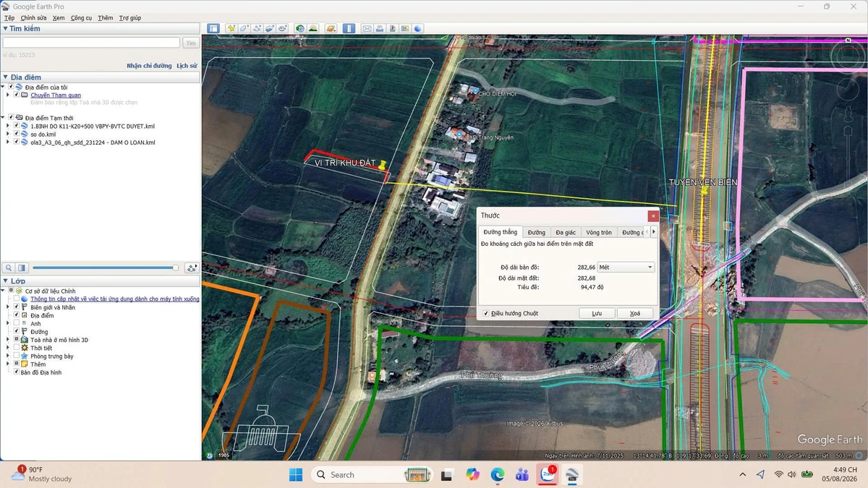
Task: Expand the Biên giới và Nhãn layer
Action: point(7,307)
